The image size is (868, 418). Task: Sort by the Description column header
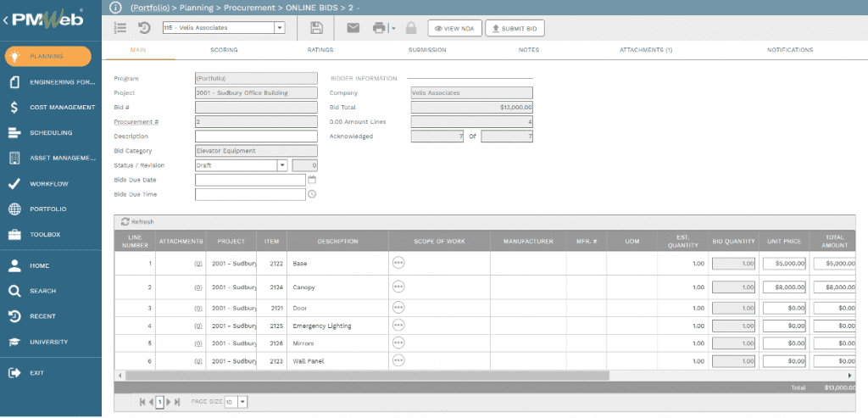pos(337,242)
